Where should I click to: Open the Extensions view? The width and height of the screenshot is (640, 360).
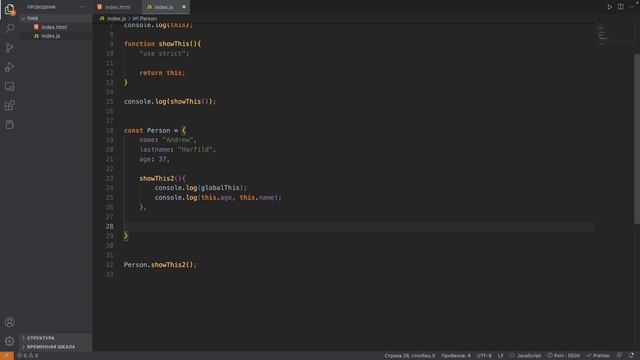point(9,105)
